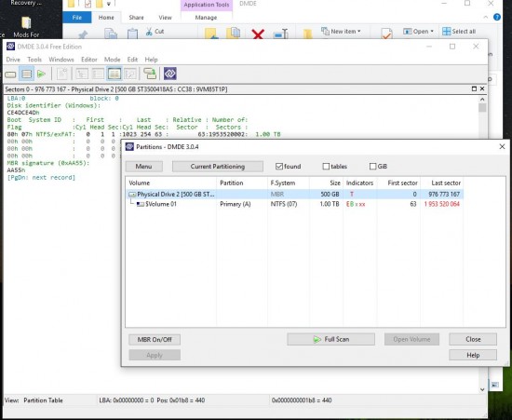Start Full Scan from the dialog button
This screenshot has height=420, width=512.
tap(330, 339)
